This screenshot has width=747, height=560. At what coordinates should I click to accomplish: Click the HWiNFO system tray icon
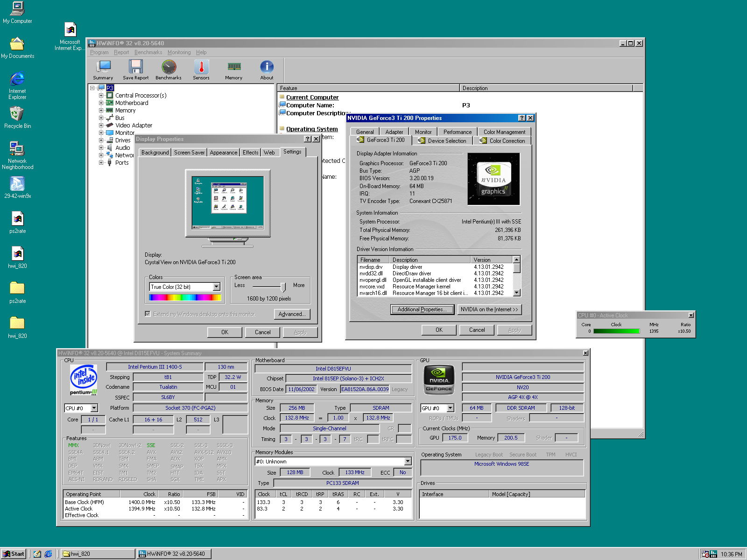713,554
